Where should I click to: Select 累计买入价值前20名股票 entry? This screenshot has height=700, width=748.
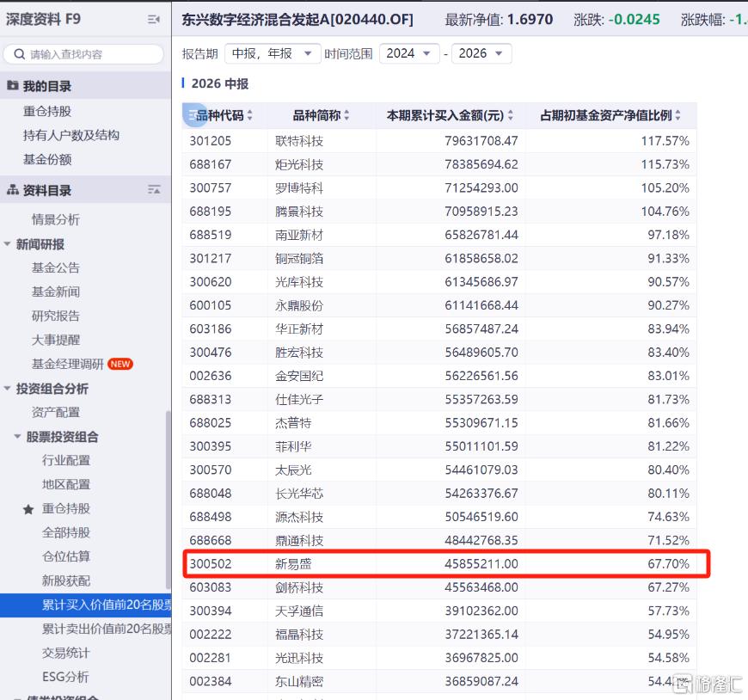coord(86,605)
